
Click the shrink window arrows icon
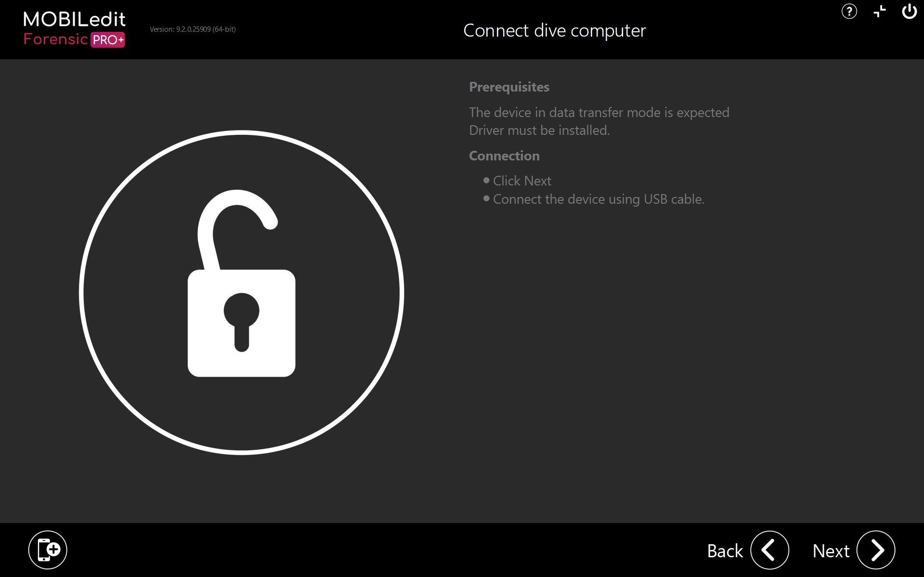(879, 12)
